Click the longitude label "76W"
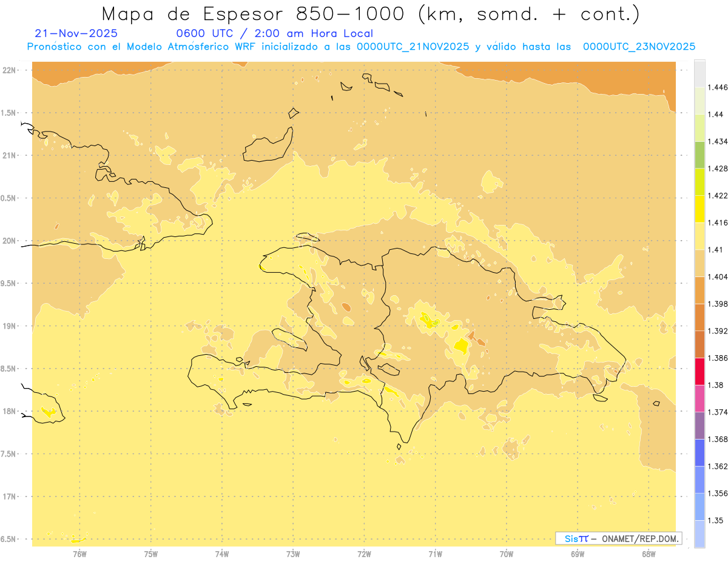The height and width of the screenshot is (562, 728). (x=79, y=554)
